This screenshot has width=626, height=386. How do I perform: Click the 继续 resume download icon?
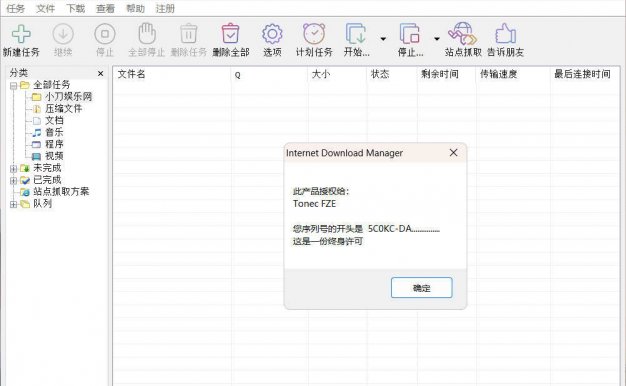pos(63,34)
